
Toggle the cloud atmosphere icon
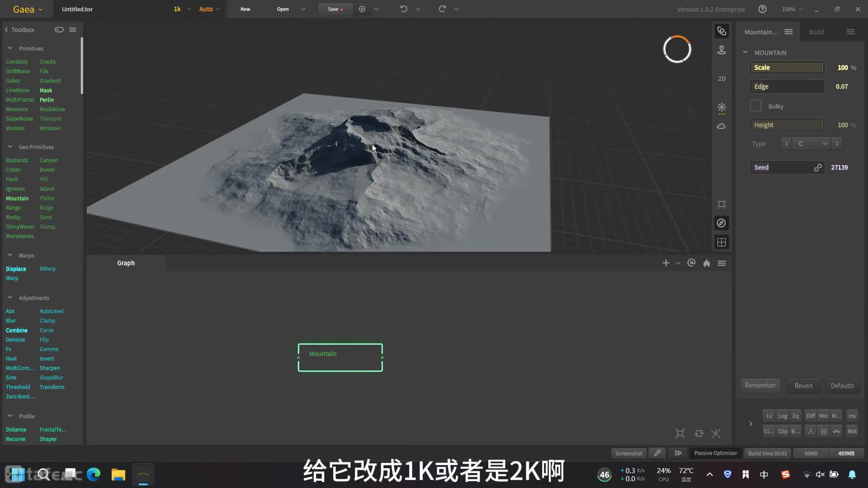pos(722,126)
